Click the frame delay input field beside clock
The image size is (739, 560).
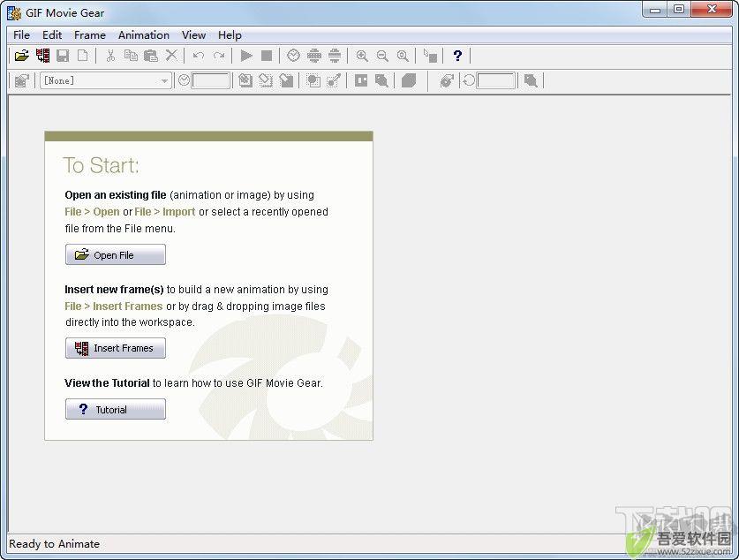[211, 80]
